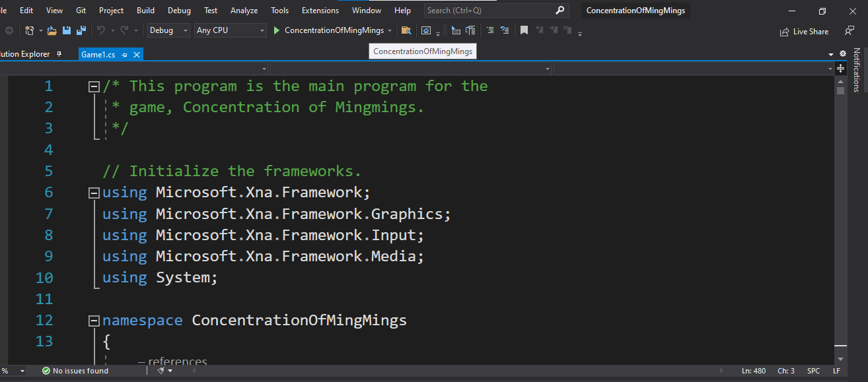Collapse the ConcentrationOfMingMings namespace on line 12
This screenshot has width=868, height=382.
point(94,321)
